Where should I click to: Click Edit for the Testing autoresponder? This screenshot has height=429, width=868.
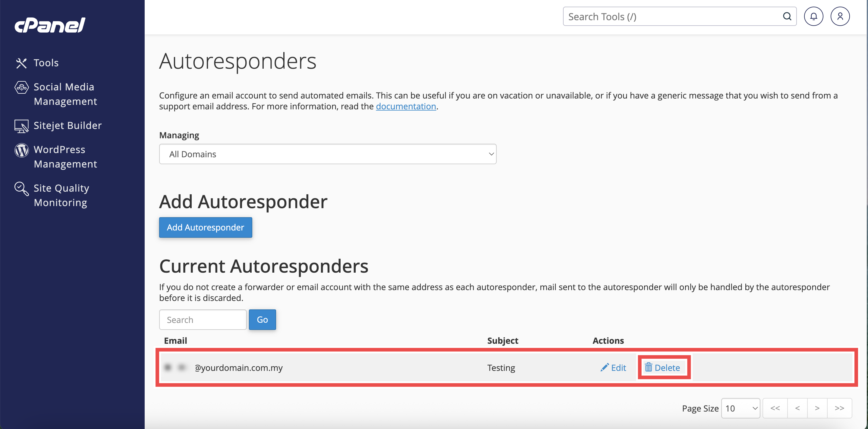click(x=613, y=367)
